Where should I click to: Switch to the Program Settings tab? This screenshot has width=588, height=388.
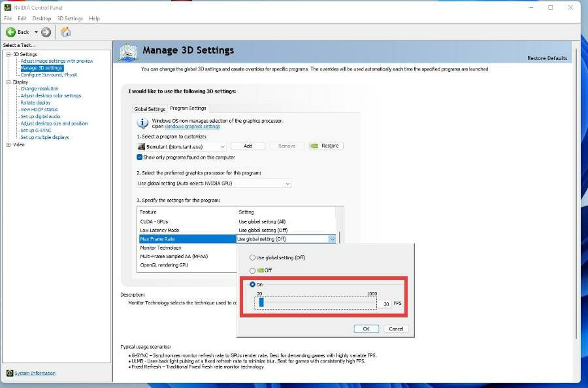click(188, 108)
